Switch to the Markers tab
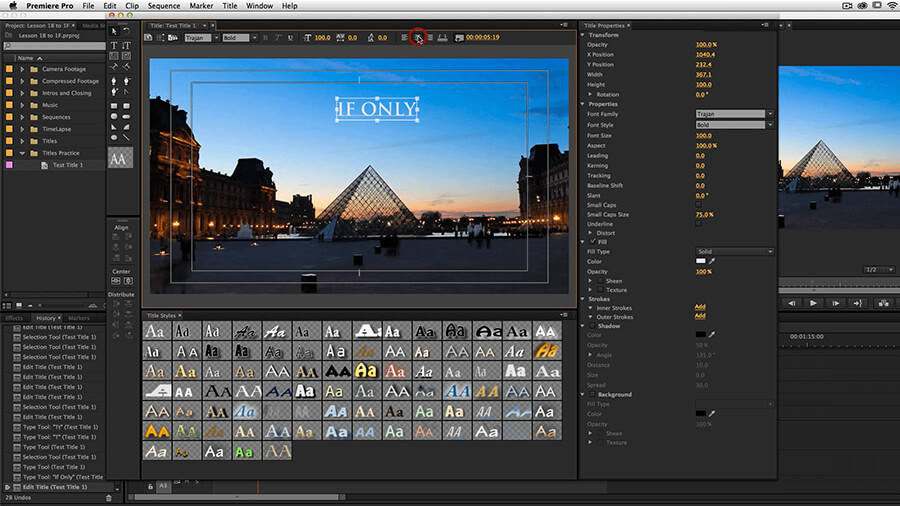This screenshot has height=506, width=900. pos(79,318)
